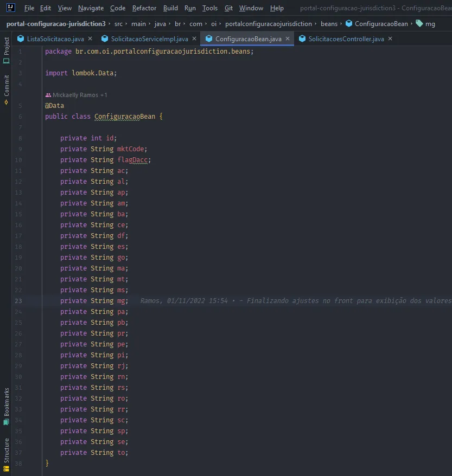
Task: Switch to SolicitacoesController.java tab
Action: pos(346,39)
